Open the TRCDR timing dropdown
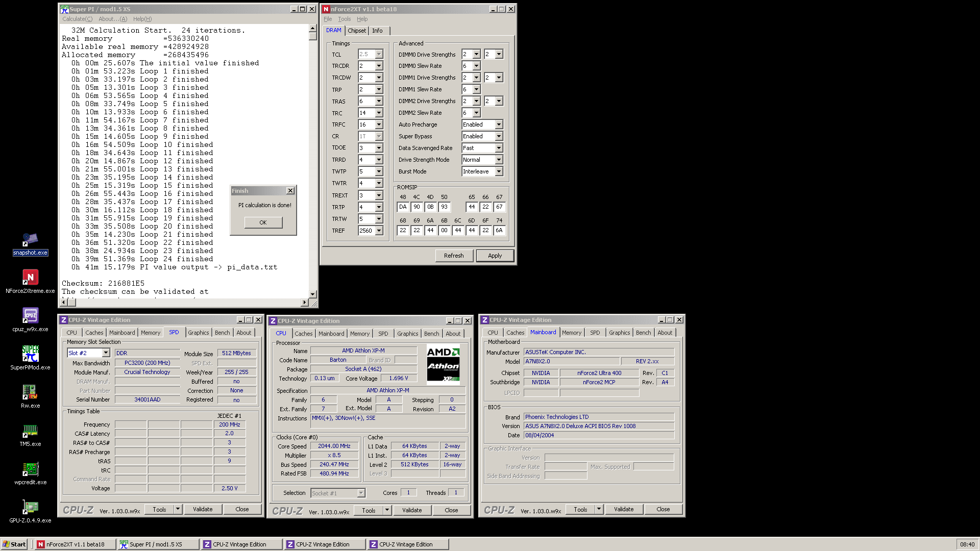This screenshot has width=980, height=551. [379, 66]
